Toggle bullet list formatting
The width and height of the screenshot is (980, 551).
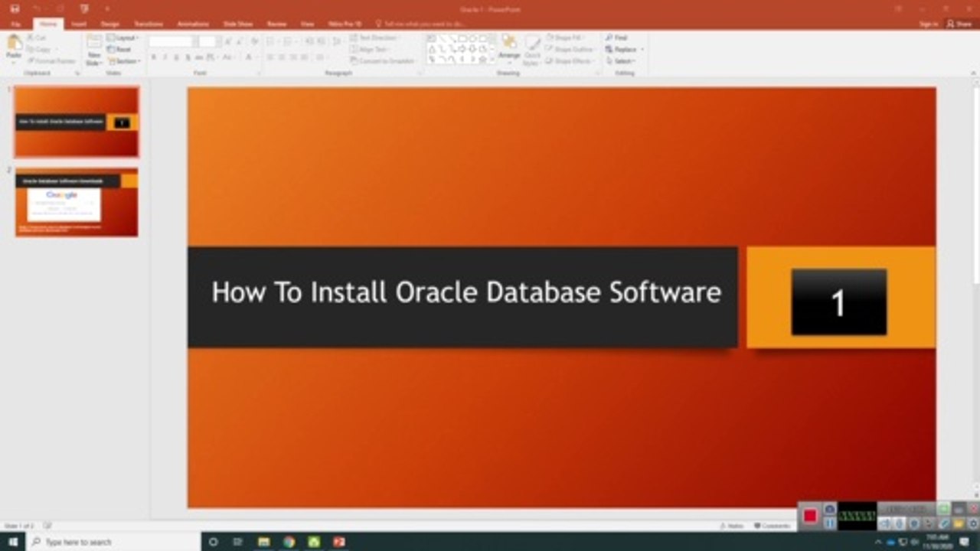272,41
